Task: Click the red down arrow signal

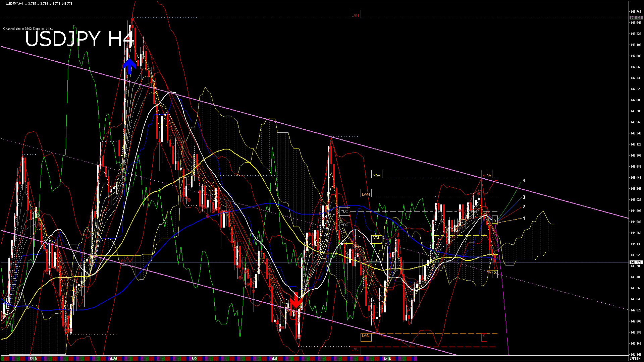Action: click(296, 301)
